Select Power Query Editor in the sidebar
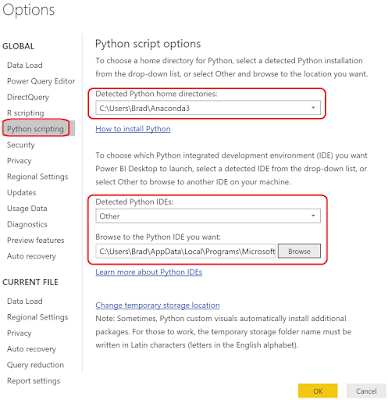This screenshot has width=388, height=400. pyautogui.click(x=41, y=81)
